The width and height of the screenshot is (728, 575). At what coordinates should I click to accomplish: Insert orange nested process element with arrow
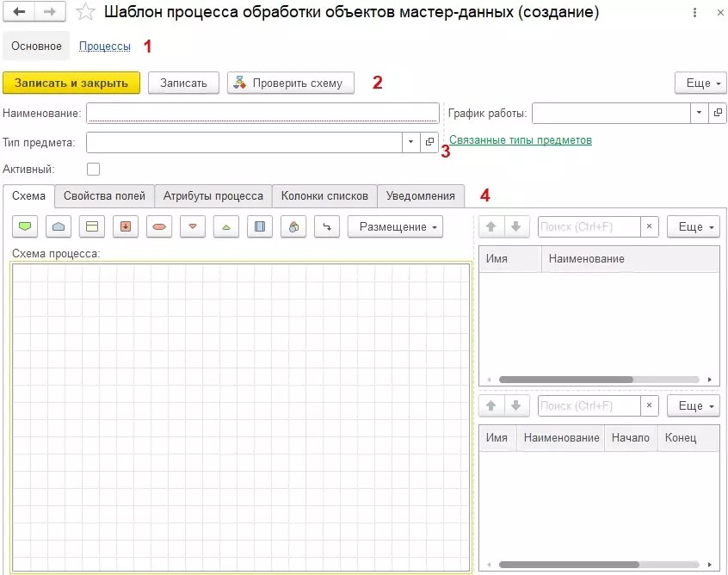coord(126,226)
